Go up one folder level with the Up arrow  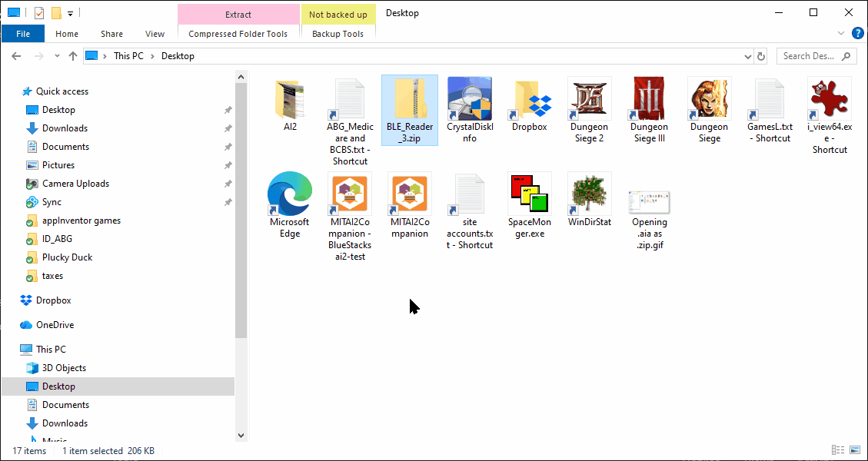click(73, 56)
